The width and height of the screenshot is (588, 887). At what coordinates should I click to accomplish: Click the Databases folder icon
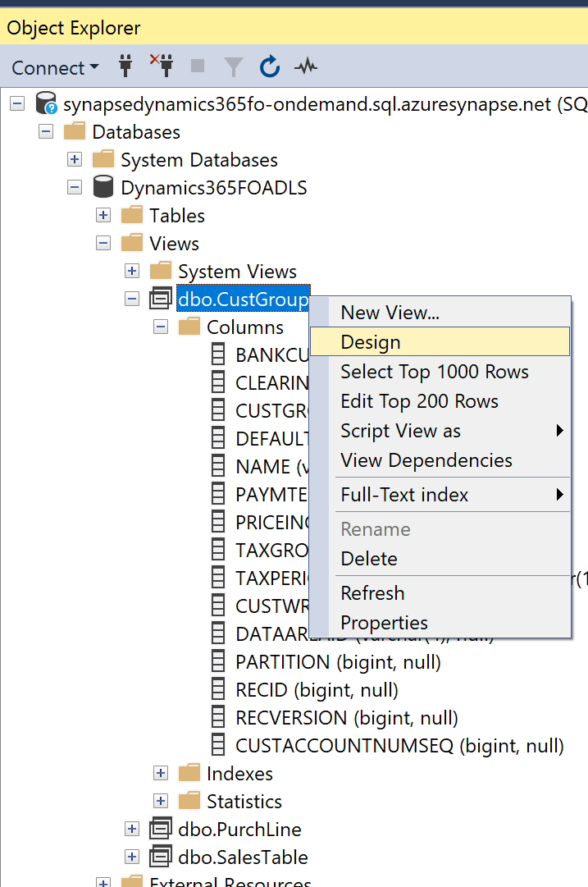(75, 131)
